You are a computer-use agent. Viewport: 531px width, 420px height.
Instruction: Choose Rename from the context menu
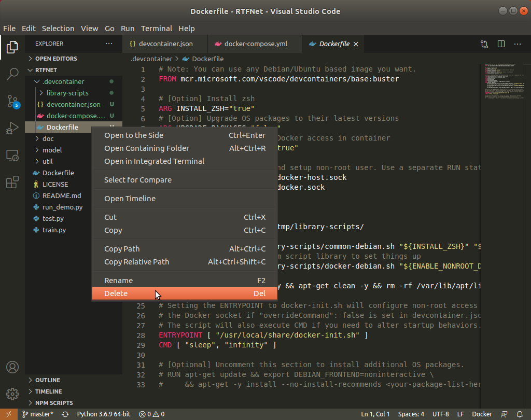pos(185,281)
